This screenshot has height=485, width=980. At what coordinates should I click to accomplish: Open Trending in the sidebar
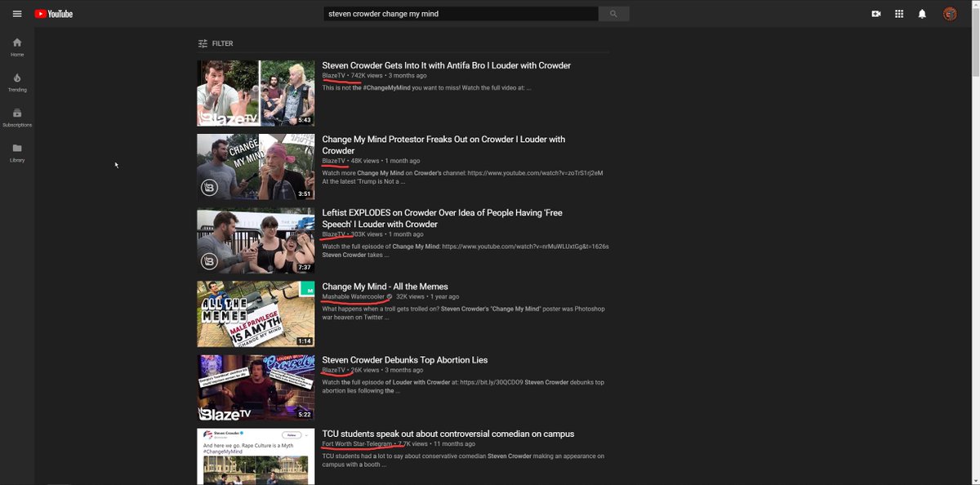click(17, 82)
